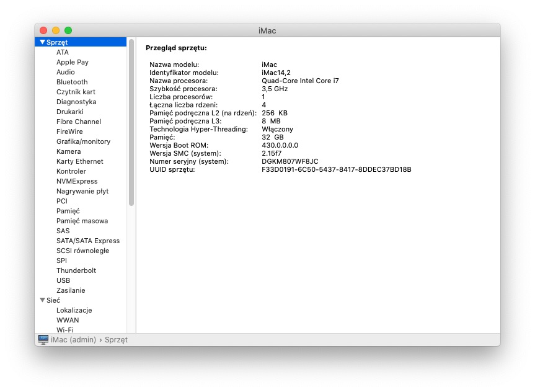The image size is (535, 392).
Task: Show Karty Ethernet information
Action: coord(80,161)
